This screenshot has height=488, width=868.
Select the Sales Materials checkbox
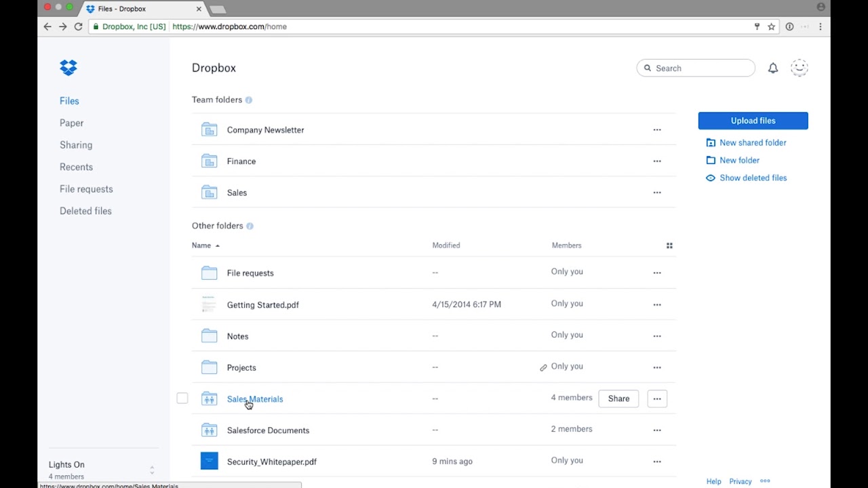click(182, 399)
